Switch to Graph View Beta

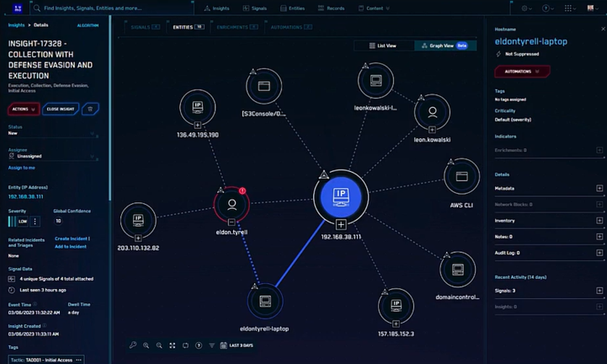tap(445, 46)
